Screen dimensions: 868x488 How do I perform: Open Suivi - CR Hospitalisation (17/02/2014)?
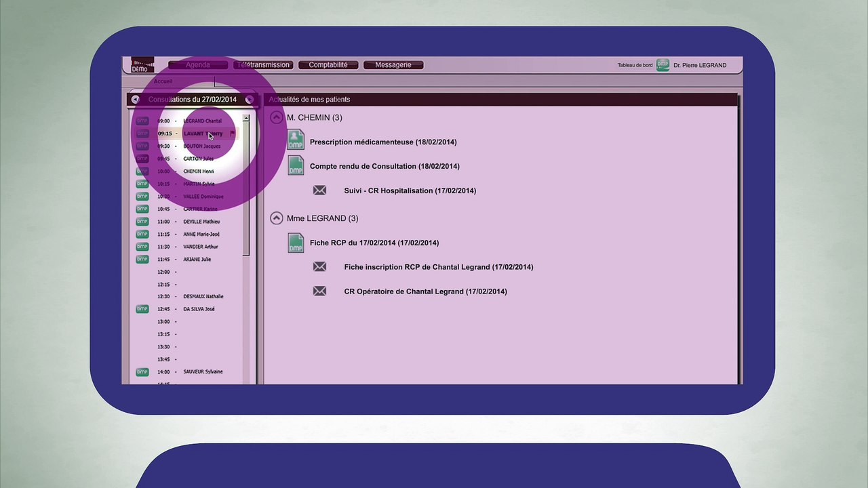pyautogui.click(x=410, y=190)
